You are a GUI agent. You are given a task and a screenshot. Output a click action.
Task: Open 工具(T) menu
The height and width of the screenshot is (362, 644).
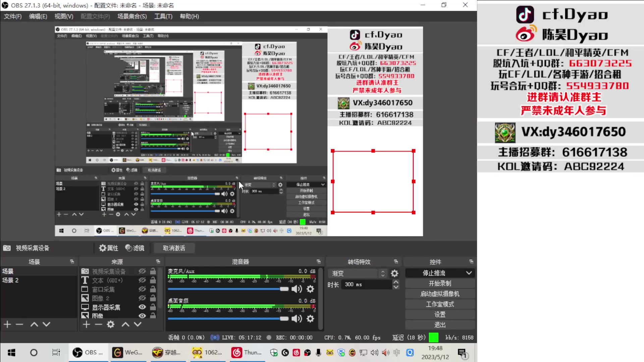point(163,16)
